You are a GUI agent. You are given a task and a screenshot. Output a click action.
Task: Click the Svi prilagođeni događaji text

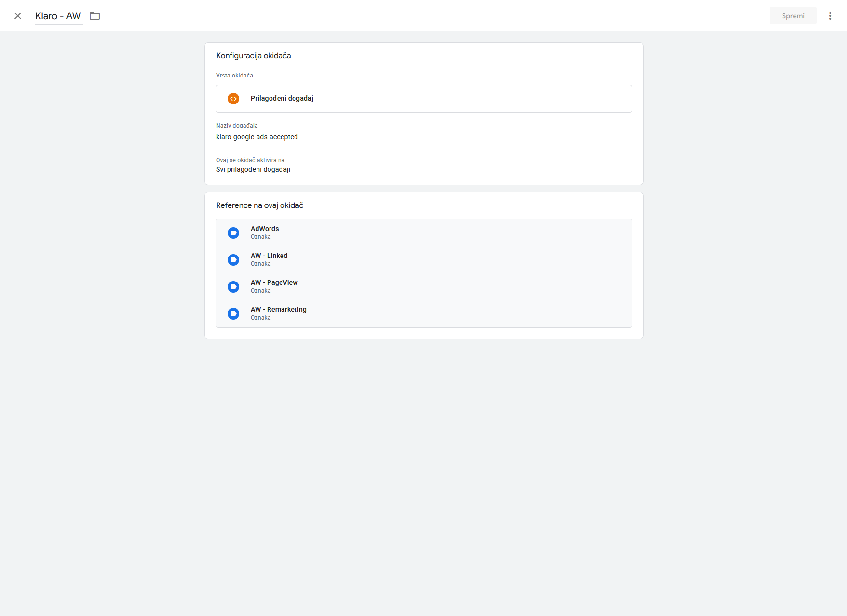coord(253,169)
